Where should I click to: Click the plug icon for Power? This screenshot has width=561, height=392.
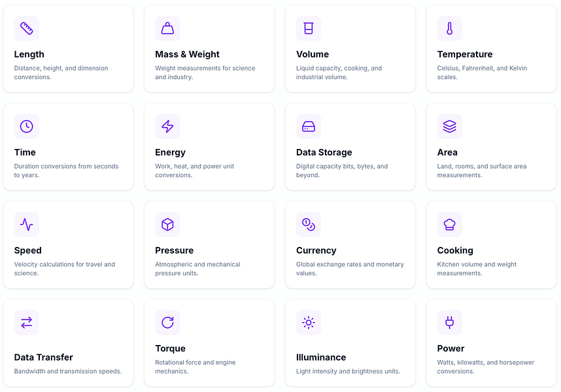click(x=449, y=322)
